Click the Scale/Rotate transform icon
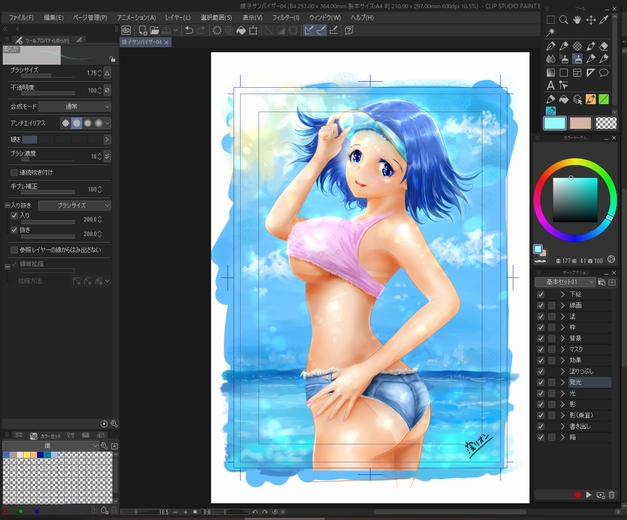 tap(253, 30)
